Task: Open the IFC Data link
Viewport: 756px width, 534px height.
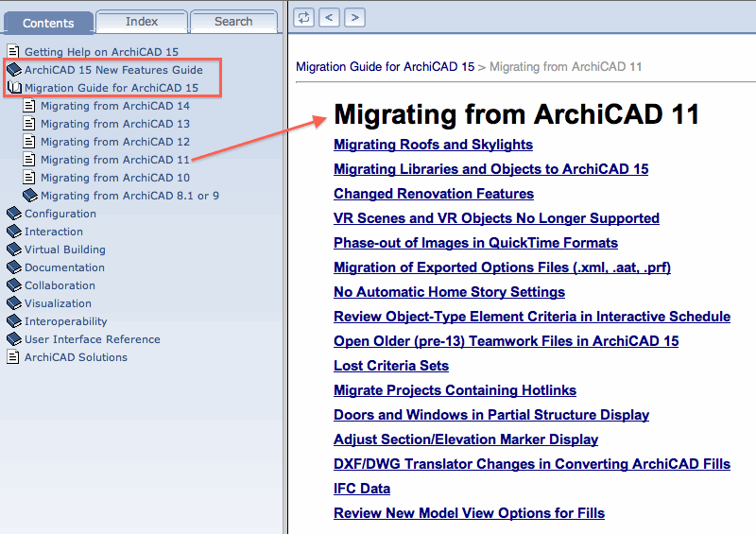Action: (362, 490)
